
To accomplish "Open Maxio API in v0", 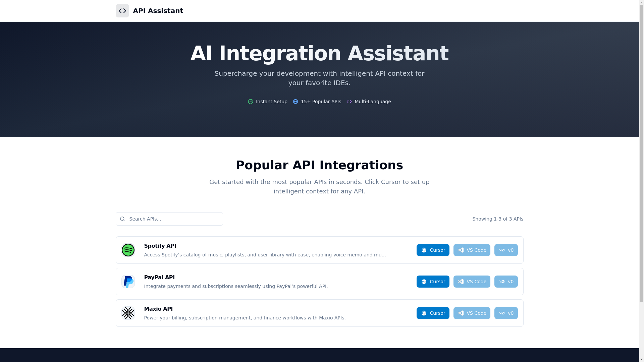I will tap(506, 313).
